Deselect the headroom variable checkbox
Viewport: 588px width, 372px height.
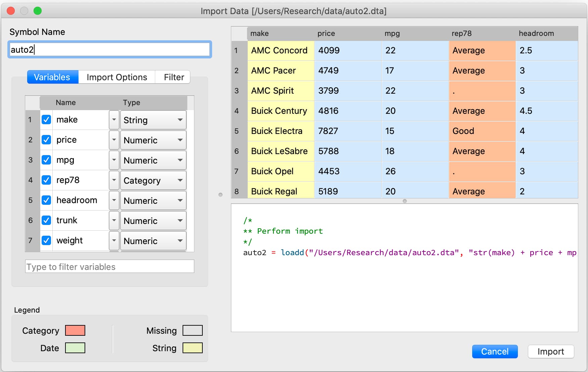[46, 200]
